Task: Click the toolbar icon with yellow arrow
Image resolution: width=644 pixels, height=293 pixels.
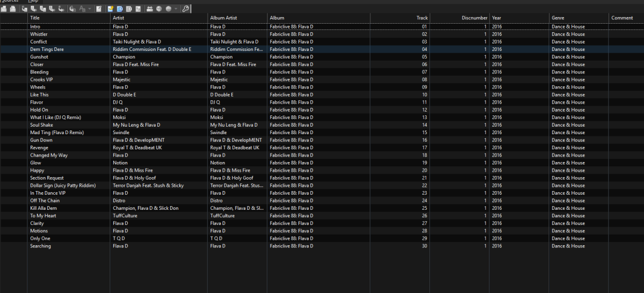Action: click(x=111, y=9)
